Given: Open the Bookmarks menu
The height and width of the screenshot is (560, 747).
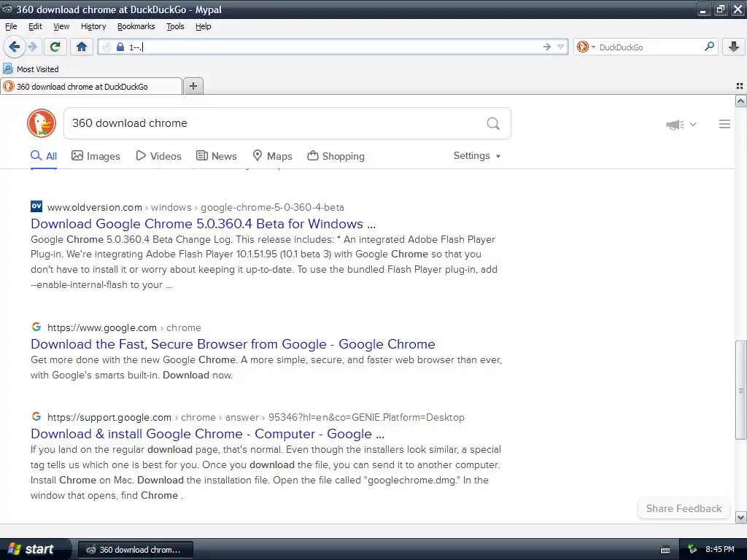Looking at the screenshot, I should pyautogui.click(x=136, y=26).
